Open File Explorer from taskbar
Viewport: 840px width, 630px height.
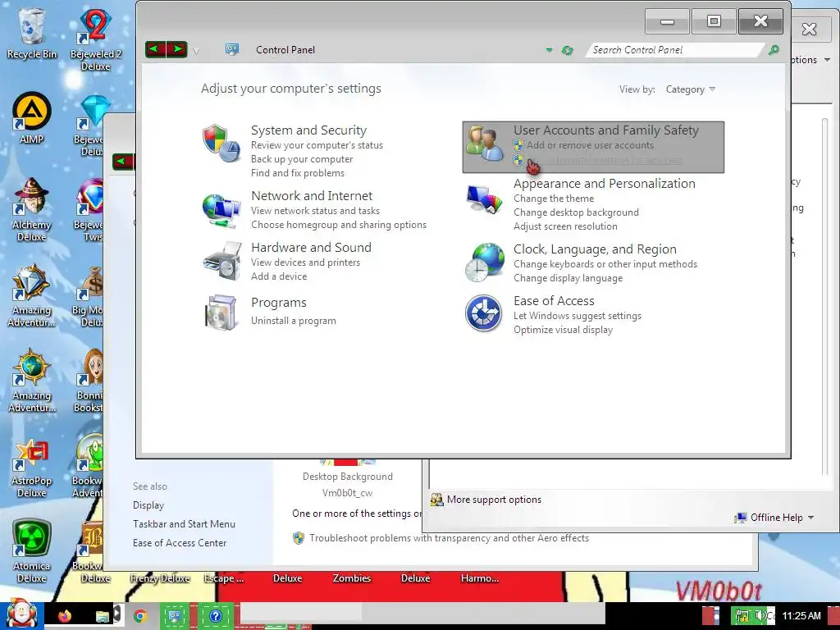click(103, 616)
